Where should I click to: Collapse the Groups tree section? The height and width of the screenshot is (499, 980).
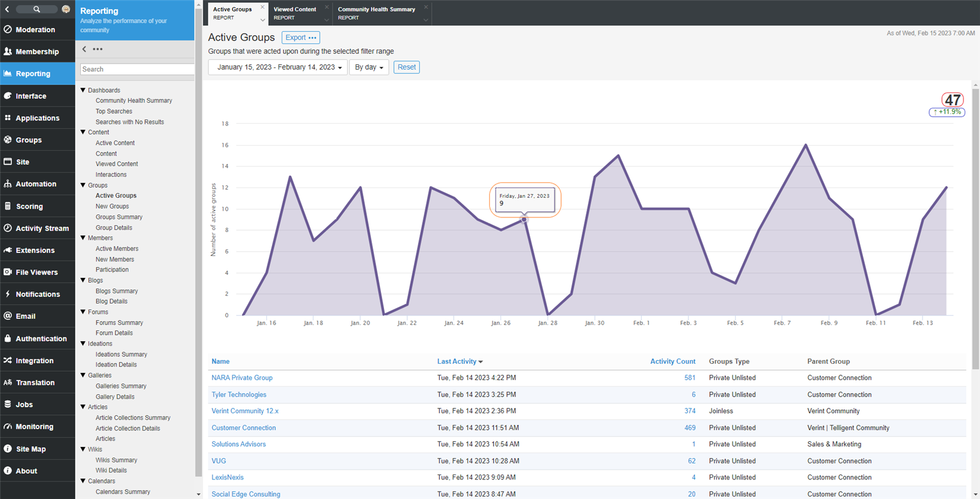click(83, 185)
